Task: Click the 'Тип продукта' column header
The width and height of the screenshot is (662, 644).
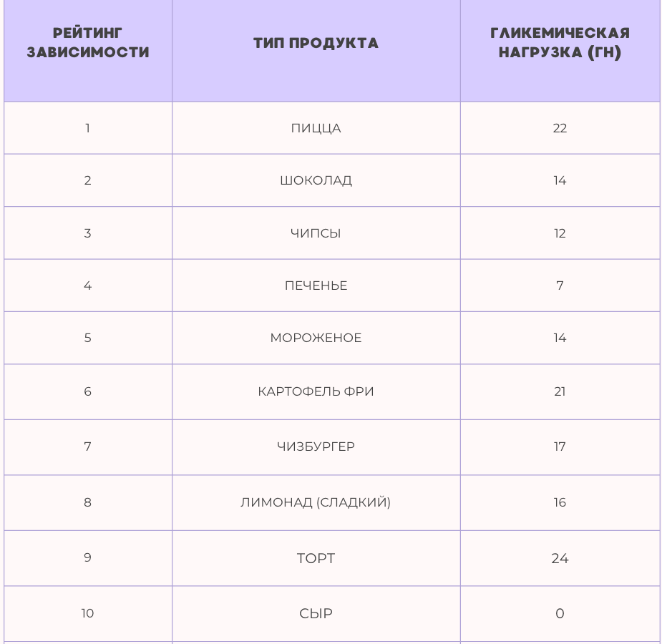Action: 316,43
